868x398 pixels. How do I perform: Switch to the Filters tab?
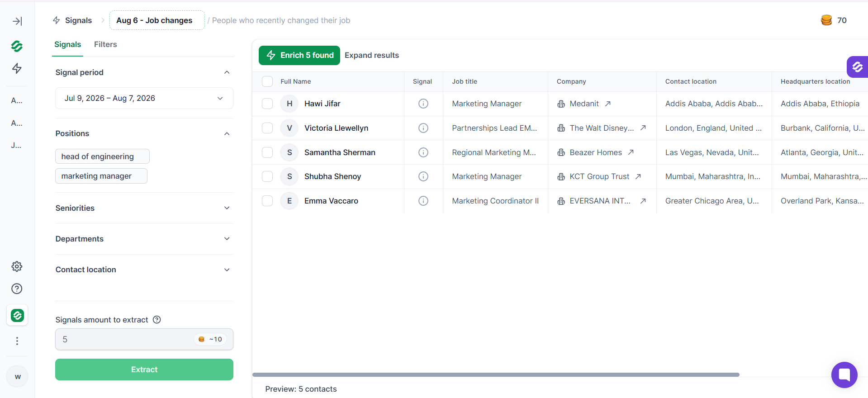pos(105,44)
